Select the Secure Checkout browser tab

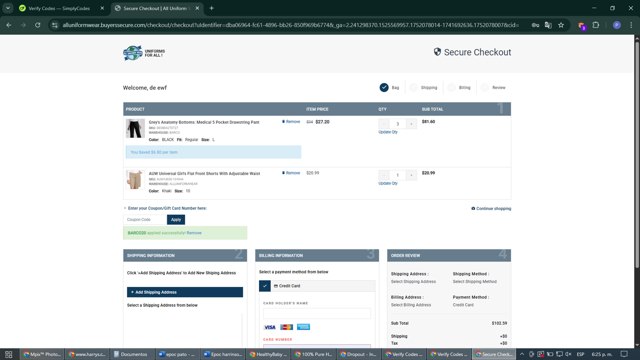click(x=155, y=8)
